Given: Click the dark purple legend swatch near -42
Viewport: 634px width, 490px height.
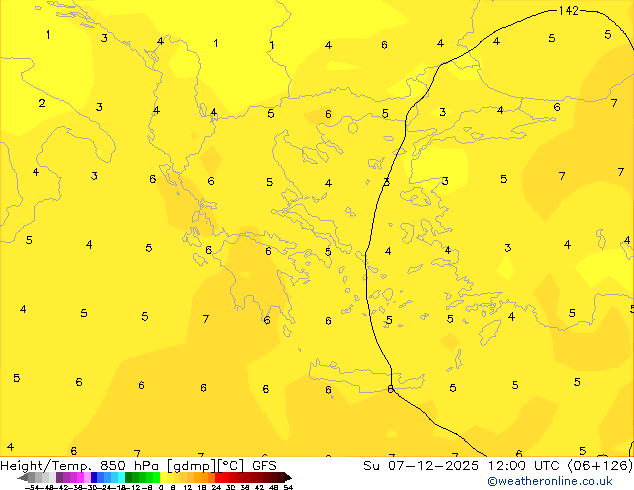Looking at the screenshot, I should click(x=59, y=477).
